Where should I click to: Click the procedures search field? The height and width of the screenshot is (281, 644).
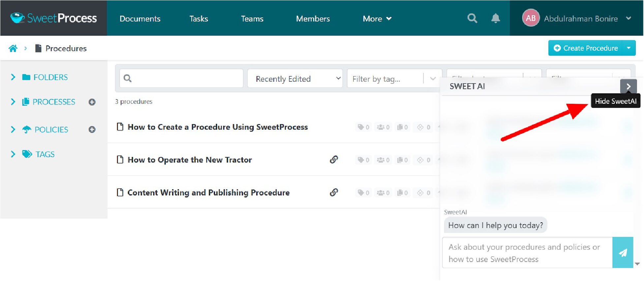181,78
